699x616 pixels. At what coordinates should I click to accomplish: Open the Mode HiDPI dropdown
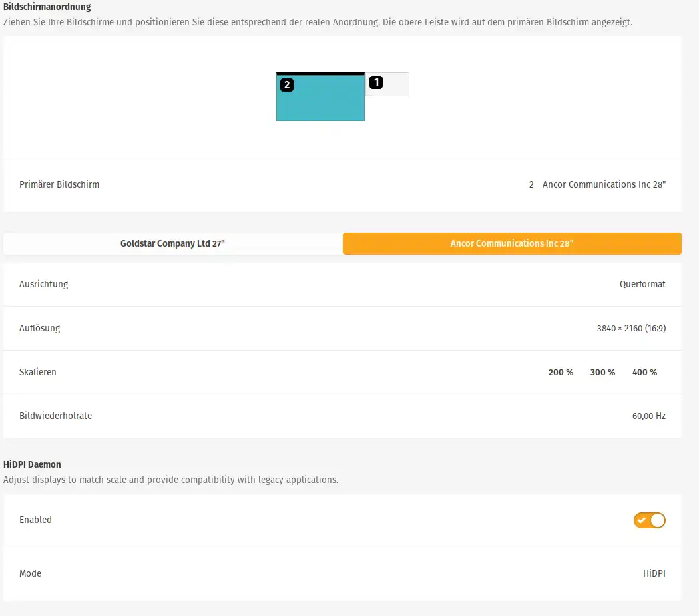[342, 573]
